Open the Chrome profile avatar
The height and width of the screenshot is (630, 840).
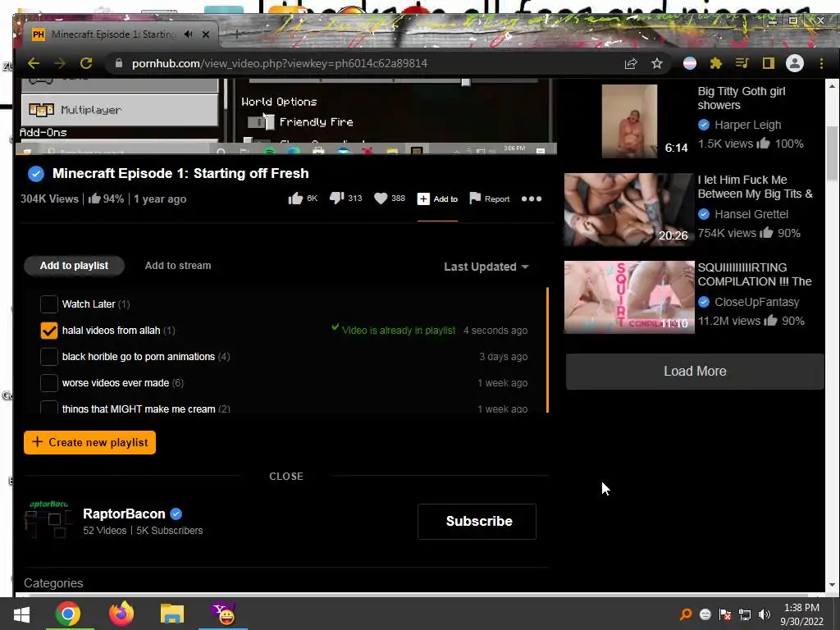click(x=794, y=63)
